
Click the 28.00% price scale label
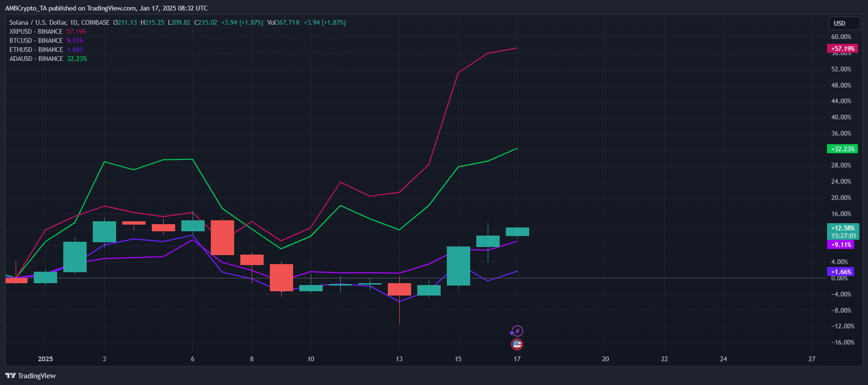841,165
